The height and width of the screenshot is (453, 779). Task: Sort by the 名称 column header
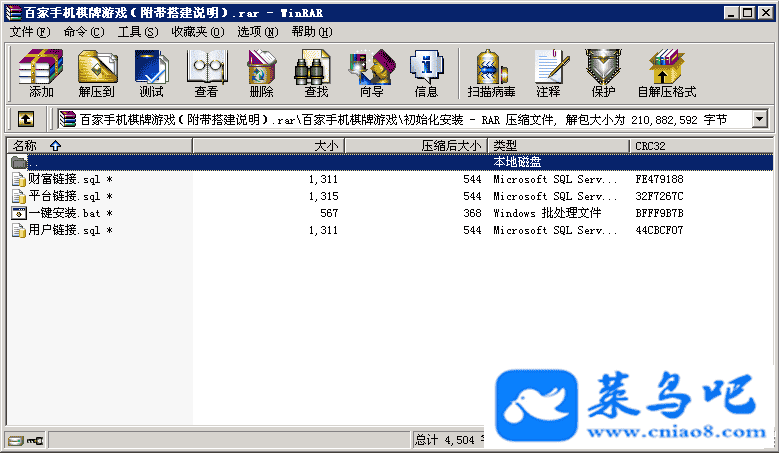[99, 146]
